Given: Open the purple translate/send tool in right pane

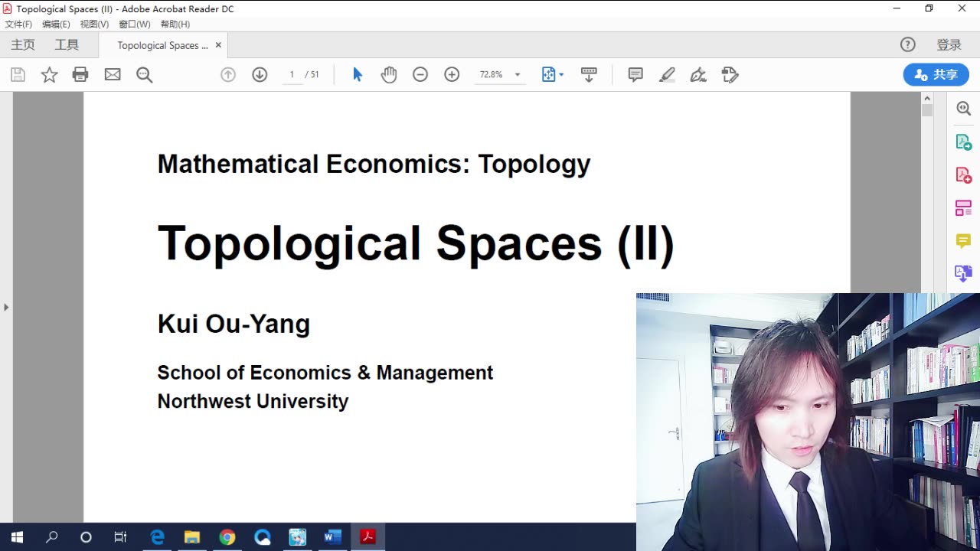Looking at the screenshot, I should click(x=964, y=273).
